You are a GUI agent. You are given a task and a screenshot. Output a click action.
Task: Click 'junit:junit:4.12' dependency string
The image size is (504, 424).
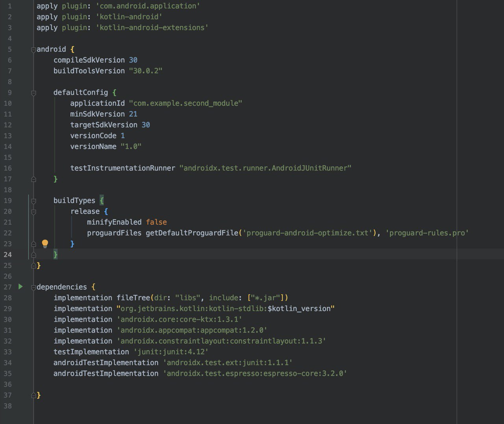click(x=171, y=352)
